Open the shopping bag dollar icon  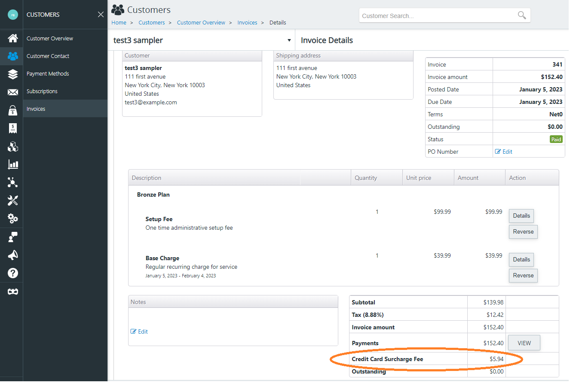coord(13,110)
